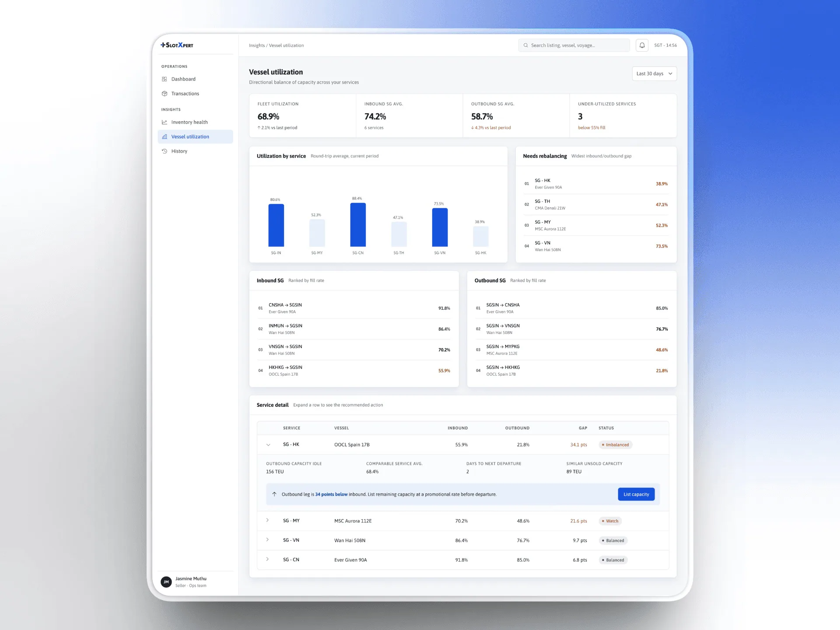Click the 34 points below link
The width and height of the screenshot is (840, 630).
(x=331, y=494)
